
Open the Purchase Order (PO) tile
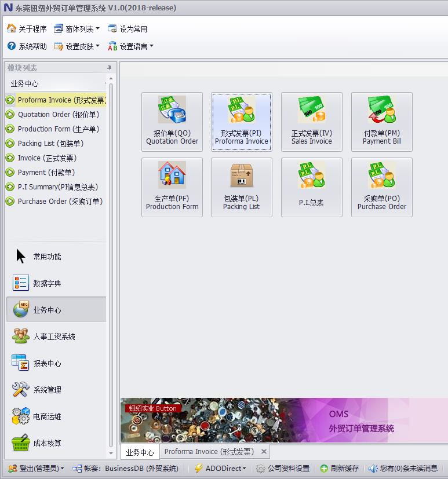(381, 187)
